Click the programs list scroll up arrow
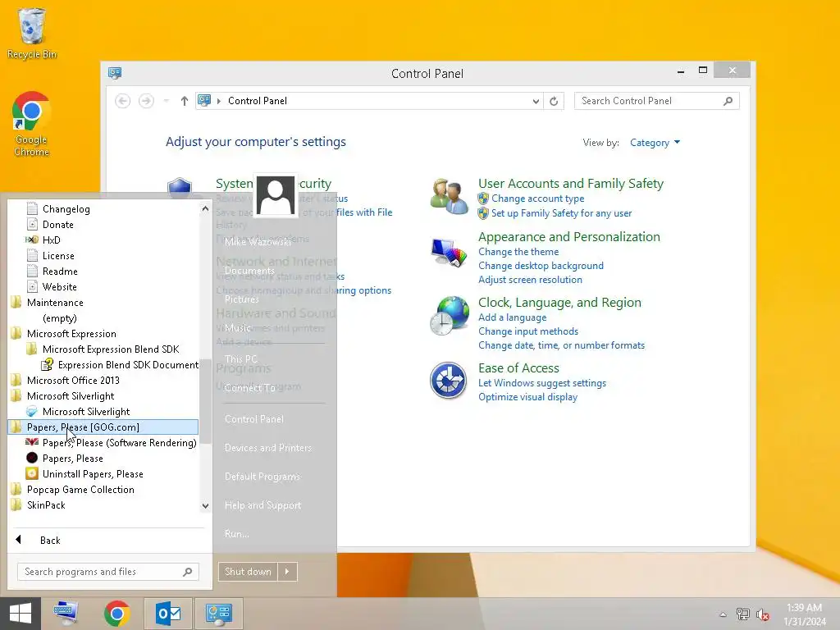Image resolution: width=840 pixels, height=630 pixels. click(205, 208)
